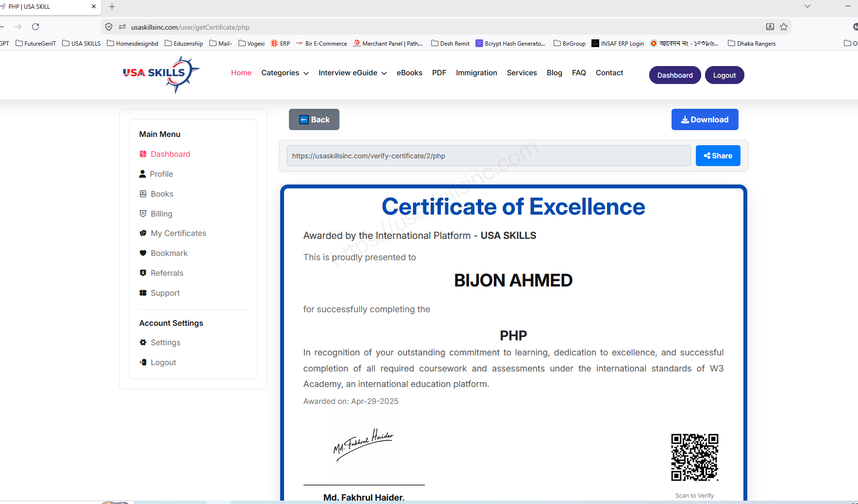Open Blog navigation item

[555, 73]
